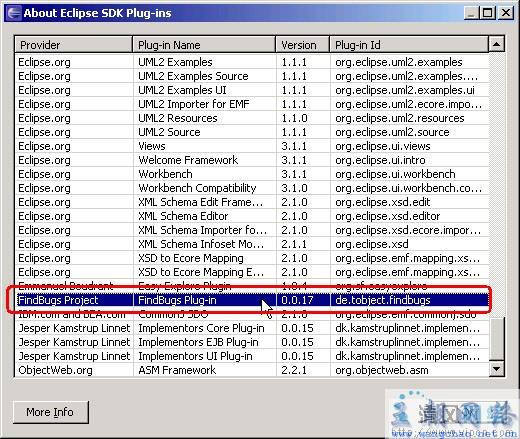The height and width of the screenshot is (439, 520).
Task: Click the Eclipse icon in title bar
Action: [x=14, y=13]
